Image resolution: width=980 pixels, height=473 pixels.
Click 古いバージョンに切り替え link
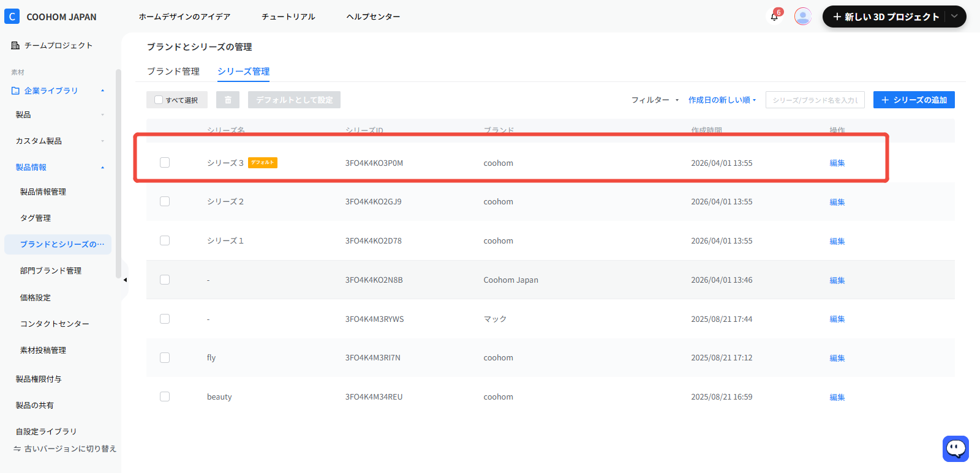70,449
